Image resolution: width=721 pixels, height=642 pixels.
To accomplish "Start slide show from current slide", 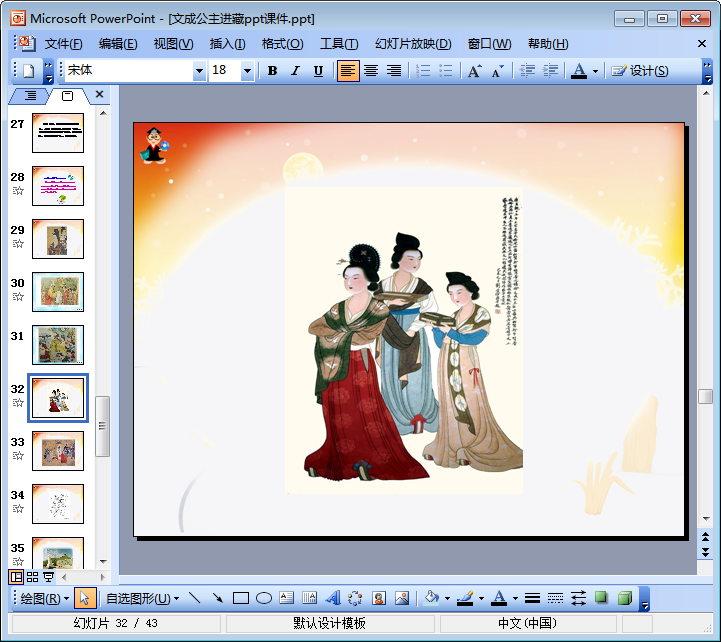I will tap(48, 577).
